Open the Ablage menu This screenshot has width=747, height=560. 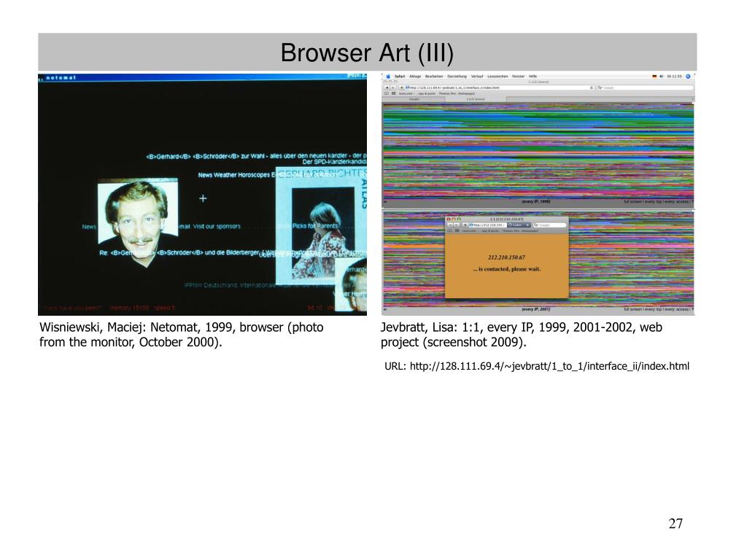pos(415,76)
